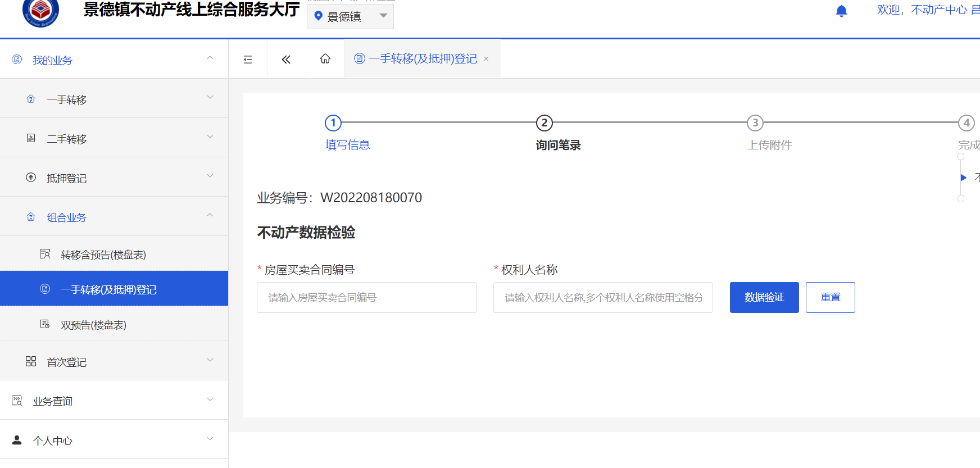Click the notification bell icon
The height and width of the screenshot is (468, 980).
841,11
